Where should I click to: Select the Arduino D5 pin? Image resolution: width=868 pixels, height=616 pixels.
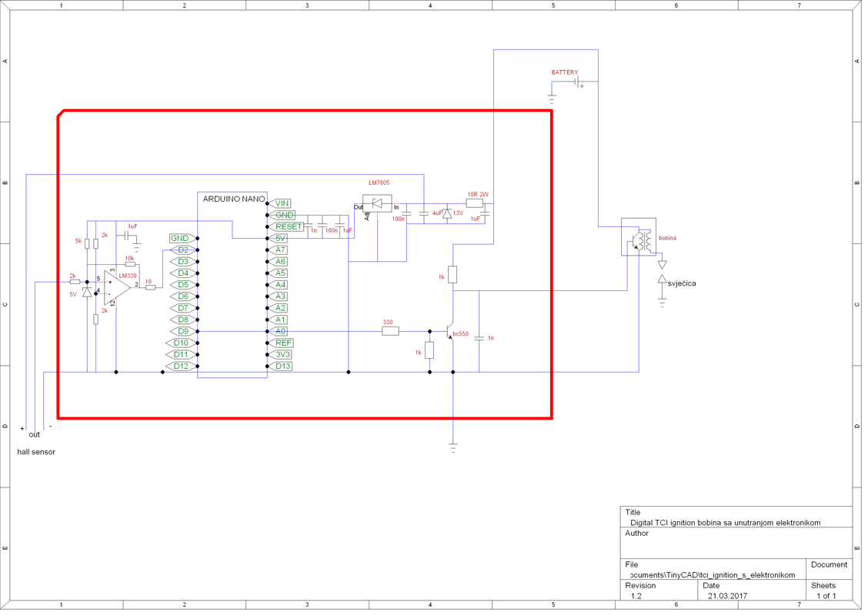click(x=183, y=285)
